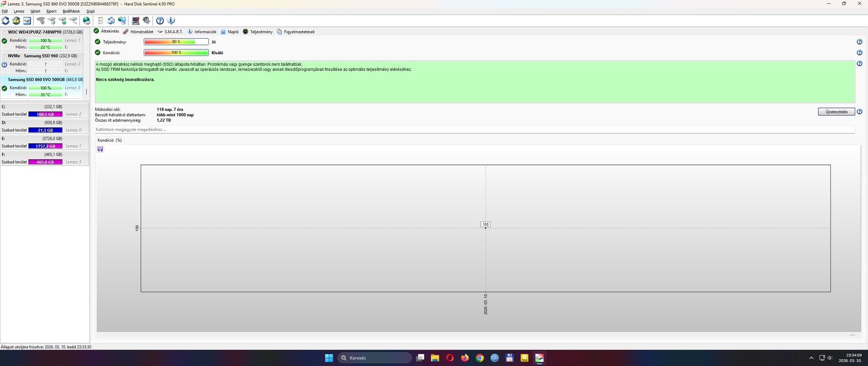This screenshot has height=366, width=868.
Task: Click the Újratesztelés button
Action: tap(836, 112)
